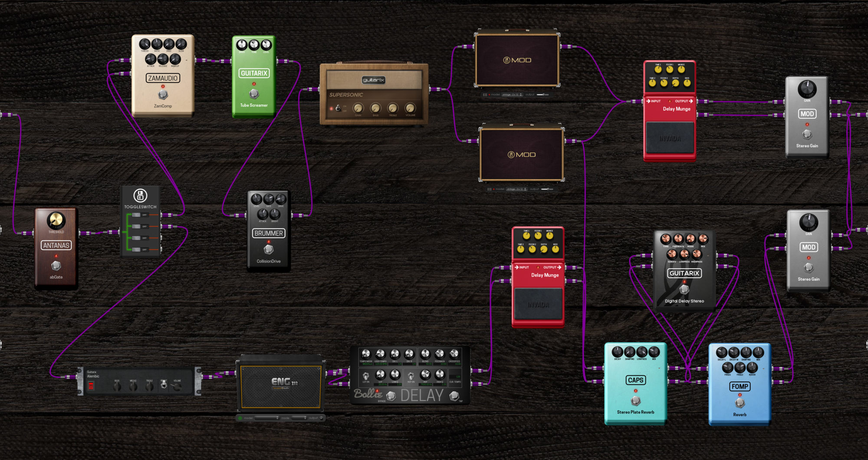Screen dimensions: 868x460
Task: Open the model dropdown under the lower MOD cabinet
Action: coord(516,189)
